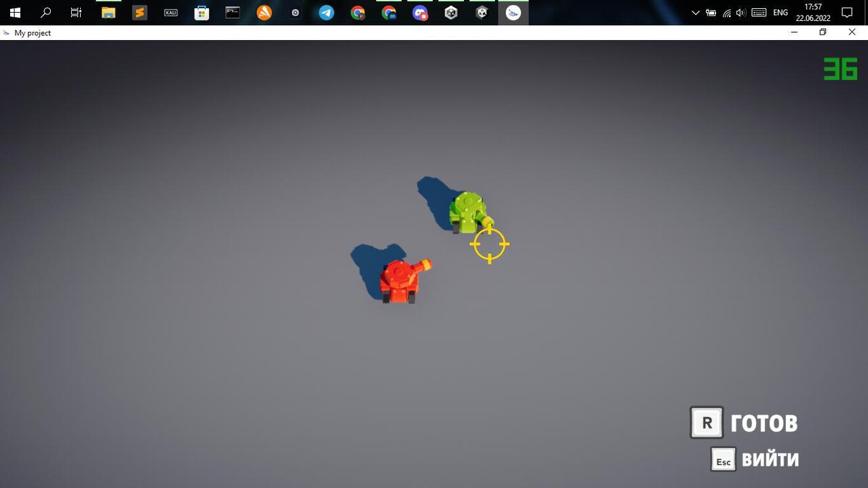Screen dimensions: 868x488
Task: Click the green tank
Action: tap(470, 212)
